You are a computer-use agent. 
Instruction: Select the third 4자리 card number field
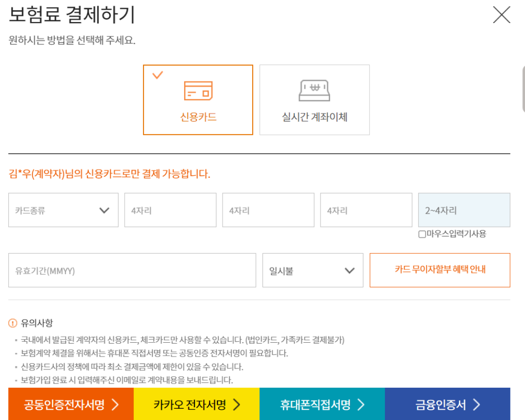click(366, 210)
